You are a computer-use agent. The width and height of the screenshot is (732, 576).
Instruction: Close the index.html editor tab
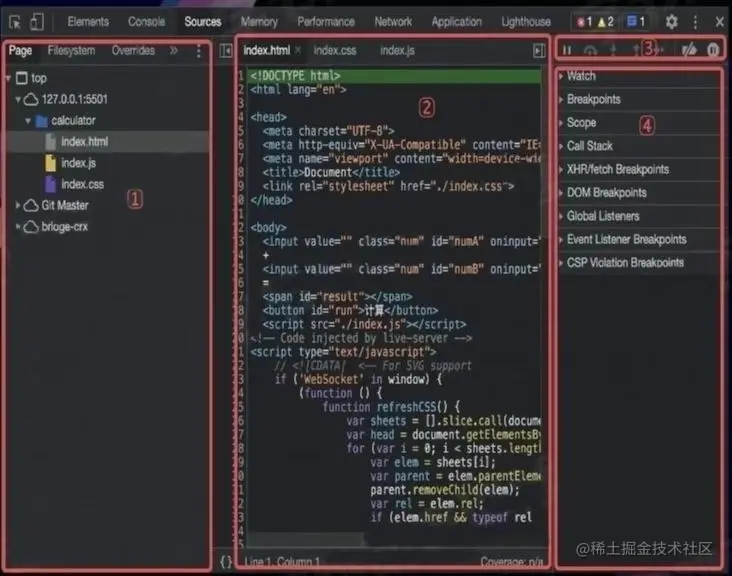pos(298,50)
